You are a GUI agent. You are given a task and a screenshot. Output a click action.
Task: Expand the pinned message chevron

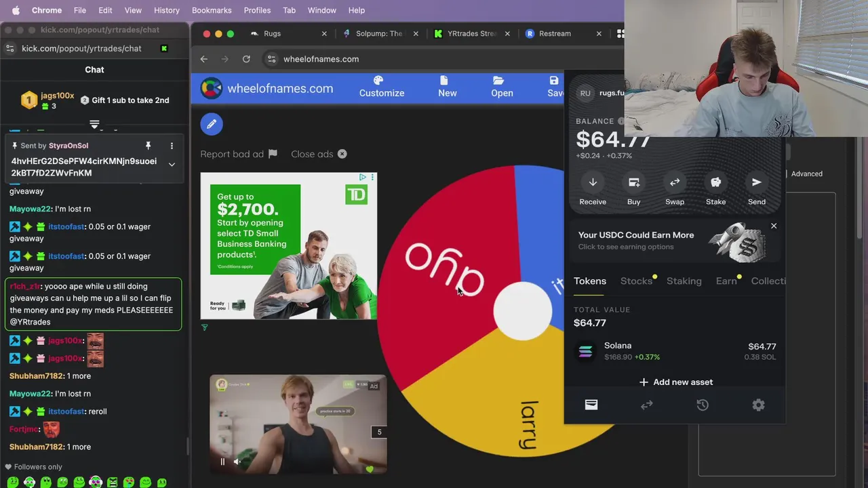[x=172, y=165]
